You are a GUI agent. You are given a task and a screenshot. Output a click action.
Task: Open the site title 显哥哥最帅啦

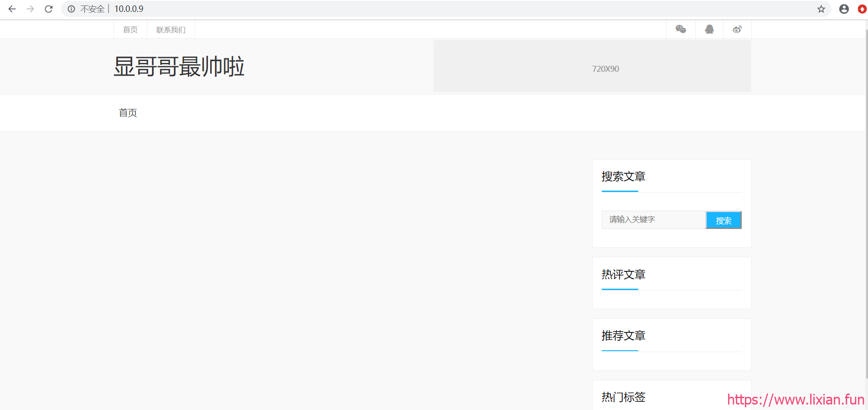pos(179,67)
